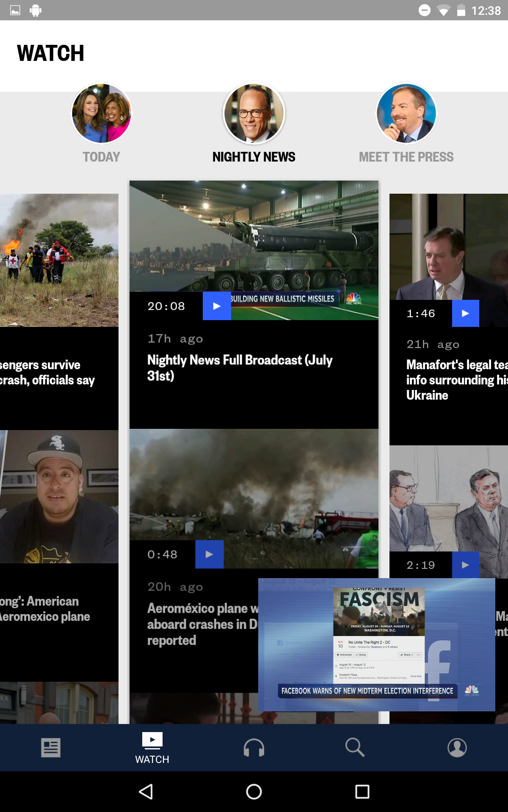Tap the do-not-disturb status icon
508x812 pixels.
[x=424, y=10]
